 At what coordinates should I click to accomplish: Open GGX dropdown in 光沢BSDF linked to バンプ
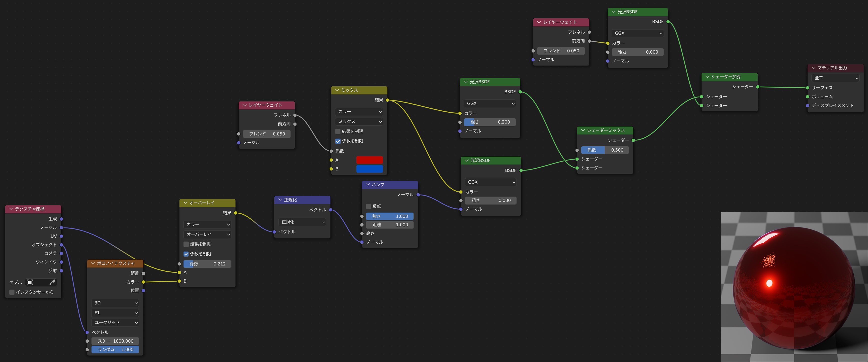pyautogui.click(x=491, y=182)
